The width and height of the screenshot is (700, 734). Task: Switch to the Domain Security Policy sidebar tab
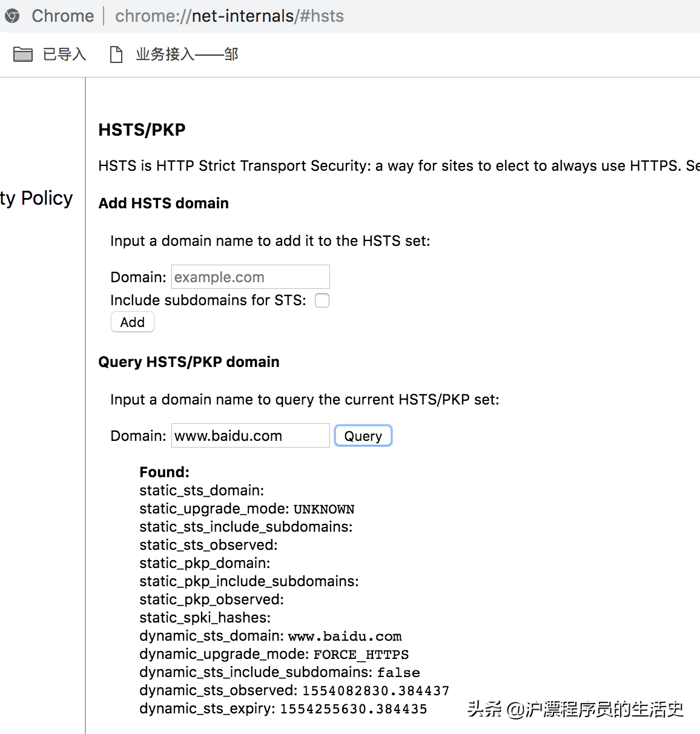point(36,198)
